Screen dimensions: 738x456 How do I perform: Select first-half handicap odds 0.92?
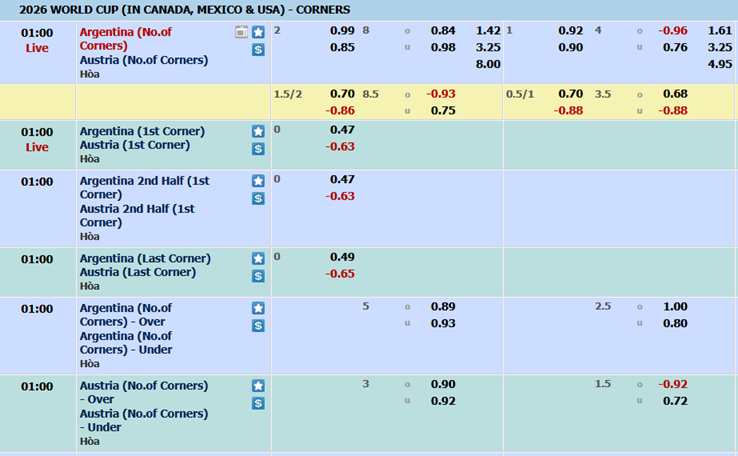[570, 31]
